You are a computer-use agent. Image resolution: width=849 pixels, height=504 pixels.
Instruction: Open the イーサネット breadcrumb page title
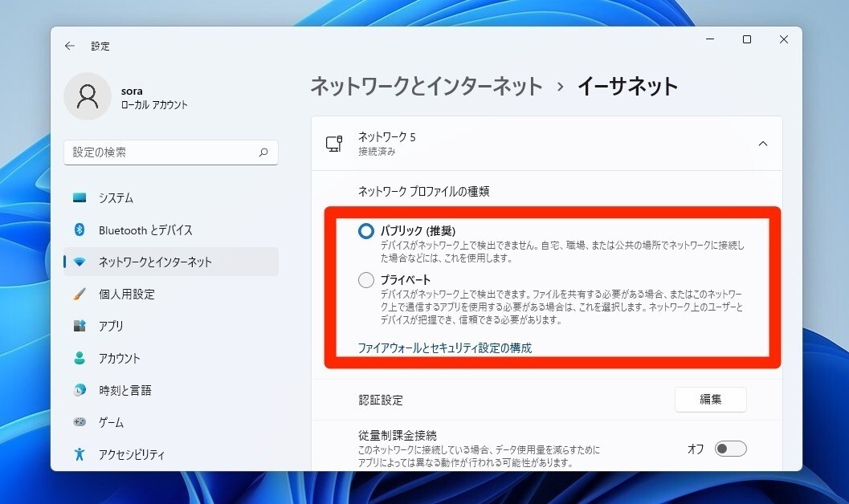tap(628, 85)
